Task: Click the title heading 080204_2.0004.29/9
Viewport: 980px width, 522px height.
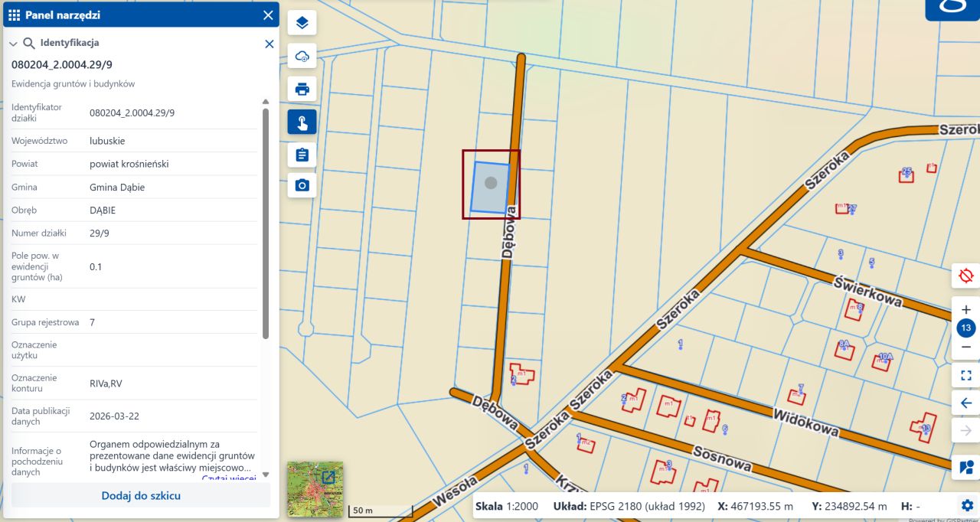Action: [x=62, y=64]
